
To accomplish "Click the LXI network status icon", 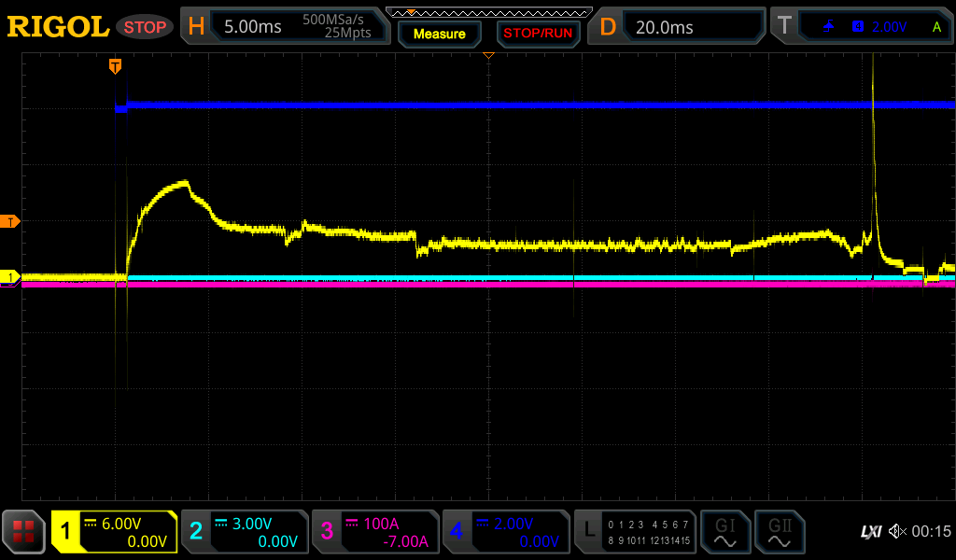I will (870, 532).
